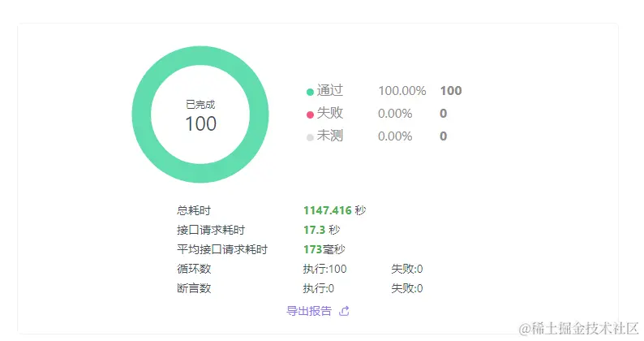The height and width of the screenshot is (341, 644).
Task: Click the 导出报告 export report link
Action: coord(309,311)
